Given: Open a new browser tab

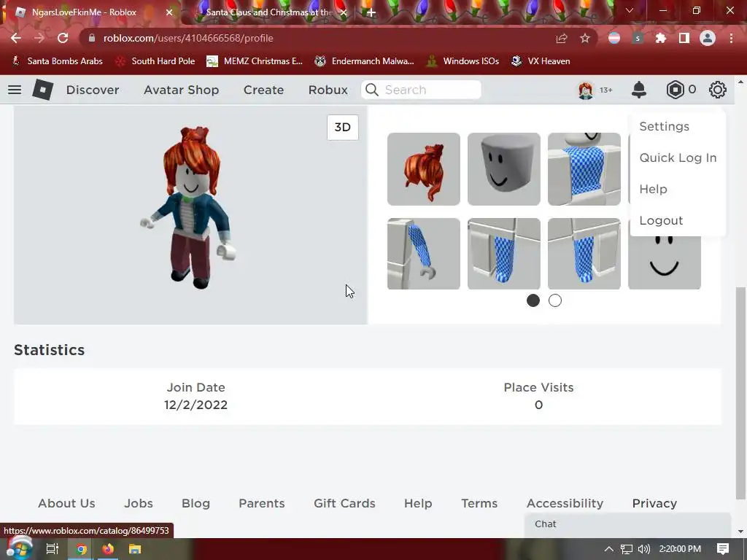Looking at the screenshot, I should (371, 12).
